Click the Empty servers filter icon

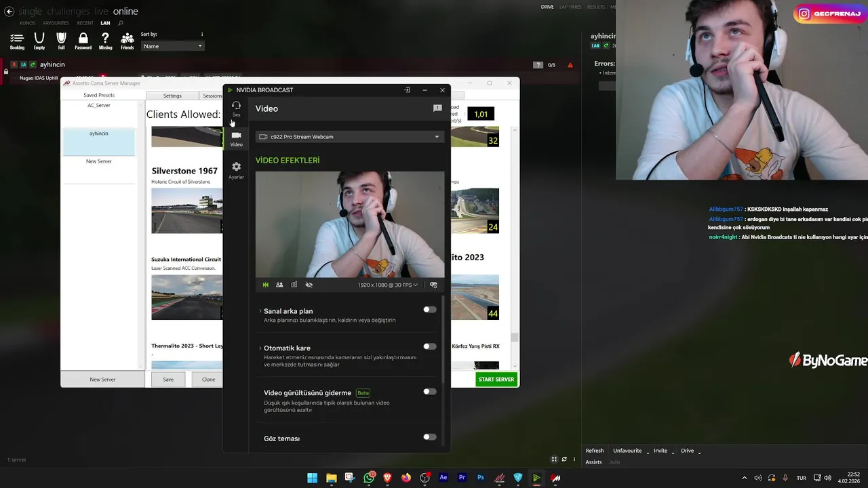[x=39, y=41]
